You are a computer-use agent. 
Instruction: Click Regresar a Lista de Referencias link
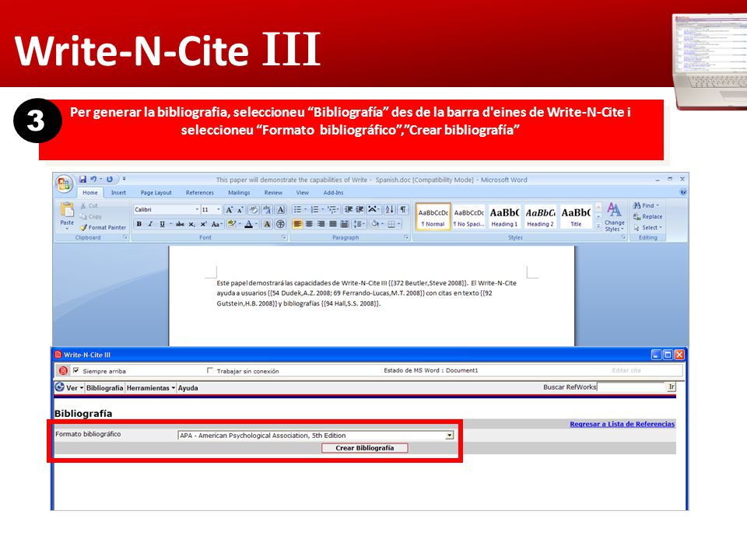tap(622, 424)
